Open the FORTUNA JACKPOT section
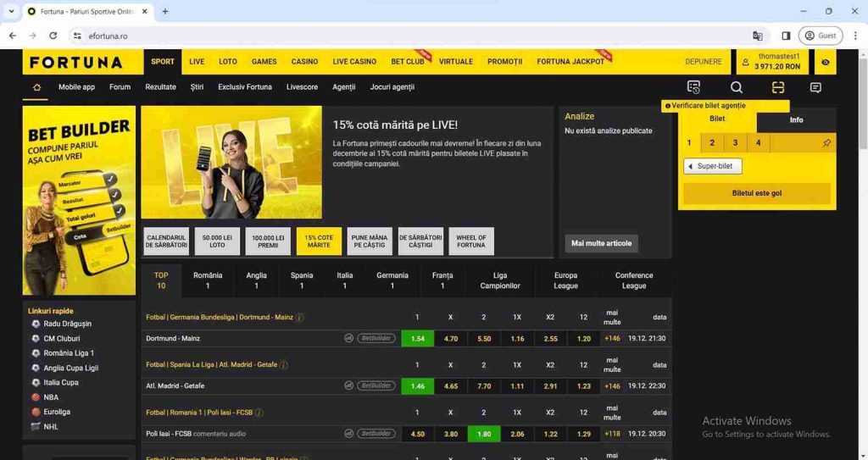 (x=570, y=62)
